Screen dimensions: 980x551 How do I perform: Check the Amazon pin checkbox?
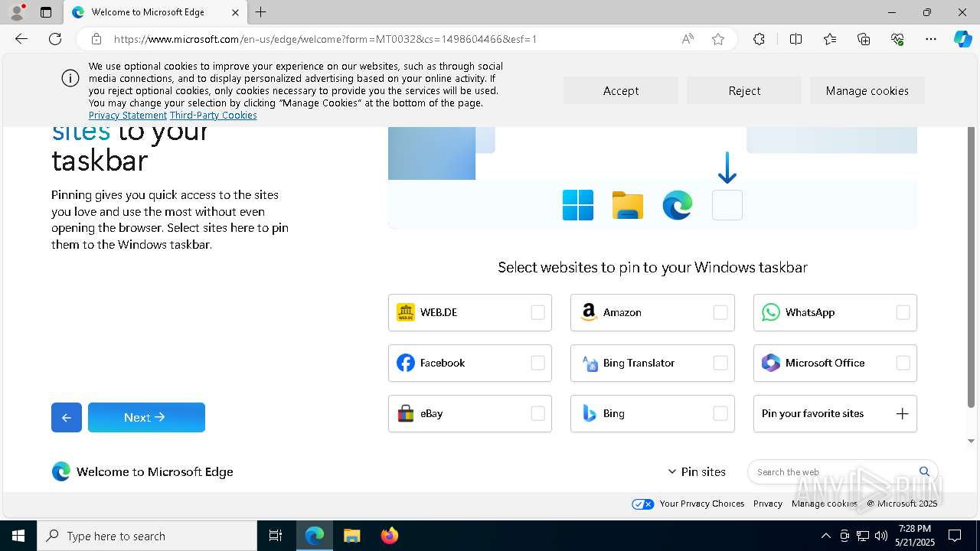coord(720,312)
